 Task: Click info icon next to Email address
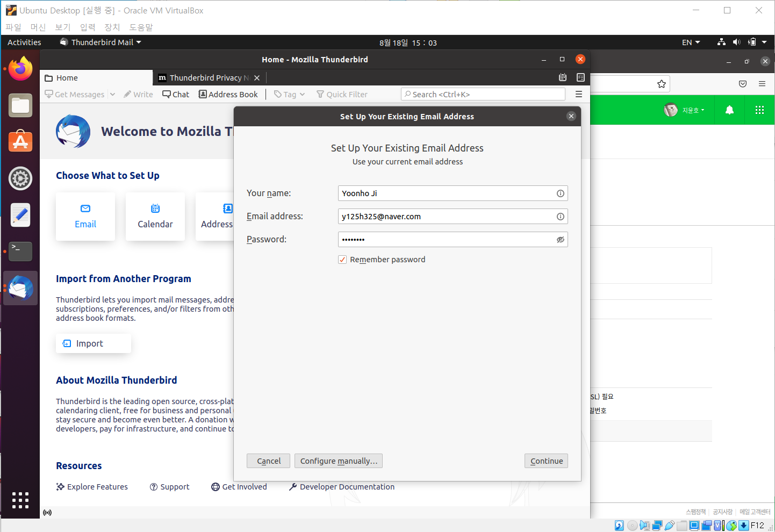pyautogui.click(x=561, y=217)
